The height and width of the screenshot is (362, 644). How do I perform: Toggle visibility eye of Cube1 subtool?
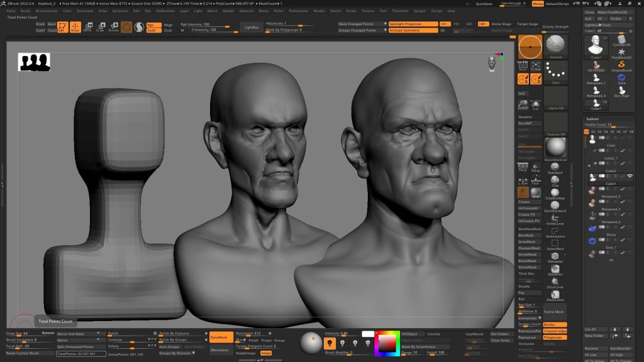[x=630, y=176]
